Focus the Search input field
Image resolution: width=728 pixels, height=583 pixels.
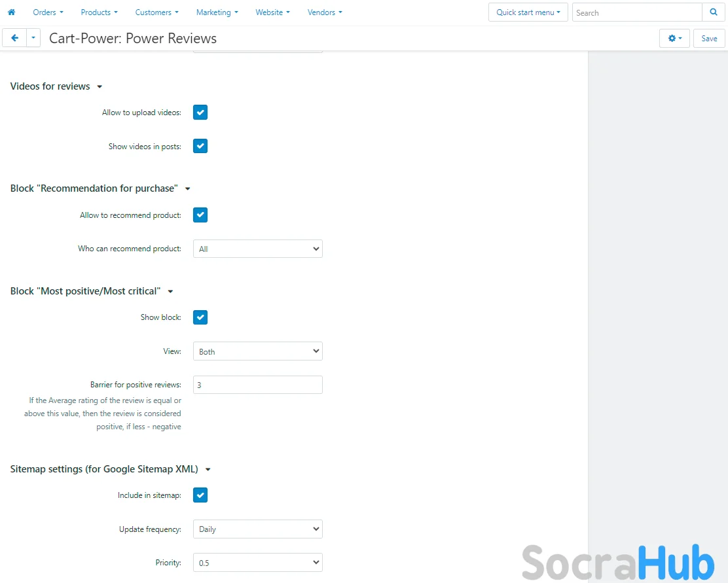coord(637,12)
